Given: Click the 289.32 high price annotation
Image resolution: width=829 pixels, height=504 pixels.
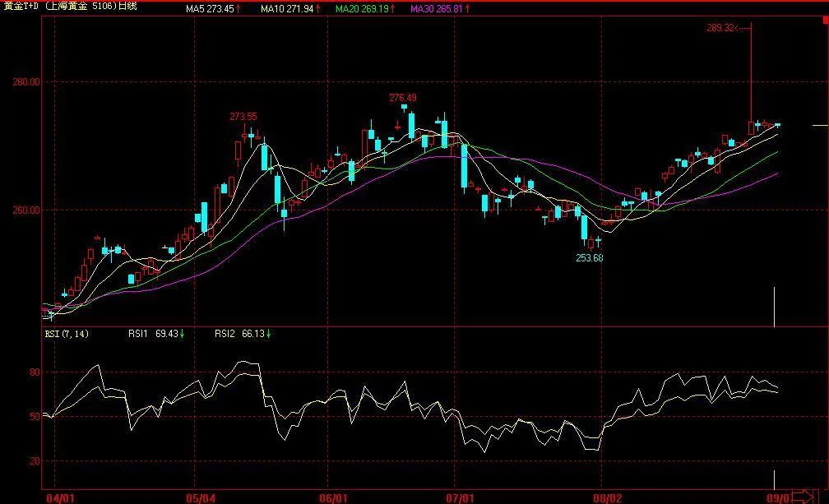Looking at the screenshot, I should coord(720,28).
